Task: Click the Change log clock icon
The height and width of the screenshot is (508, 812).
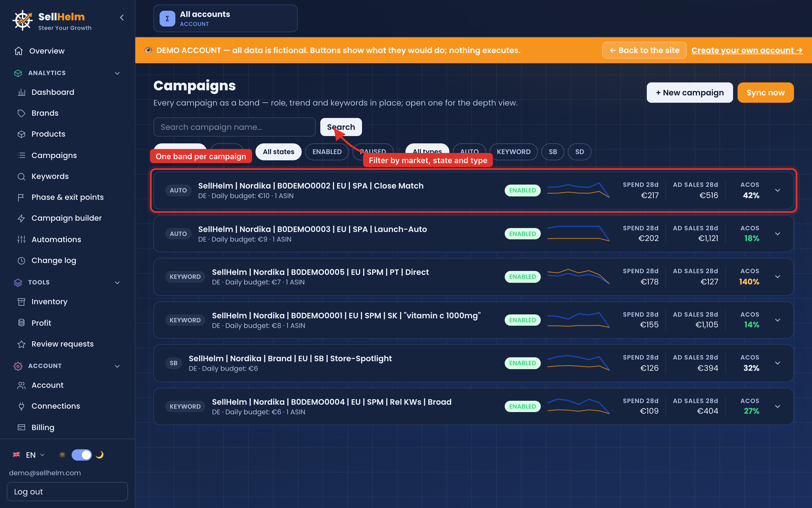Action: click(21, 260)
